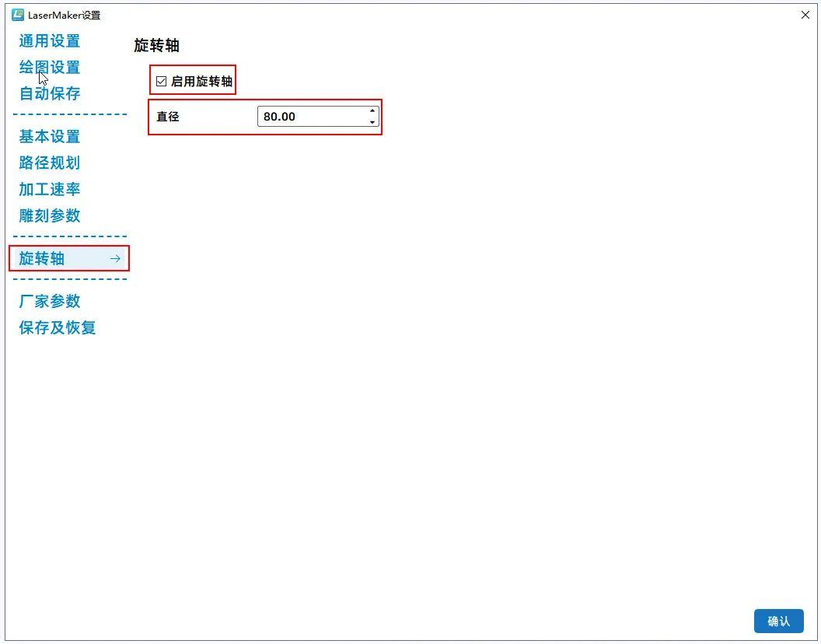Open 雕刻参数 settings
The image size is (821, 644).
pyautogui.click(x=50, y=216)
